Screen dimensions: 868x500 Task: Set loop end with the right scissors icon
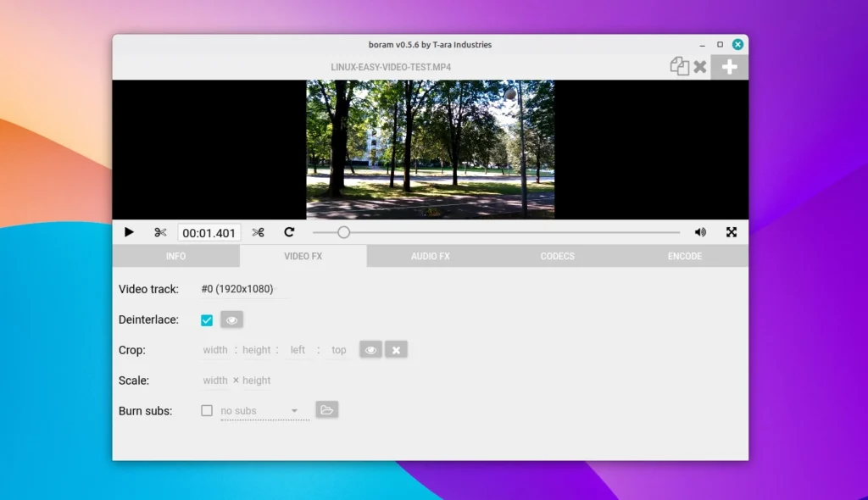point(259,231)
